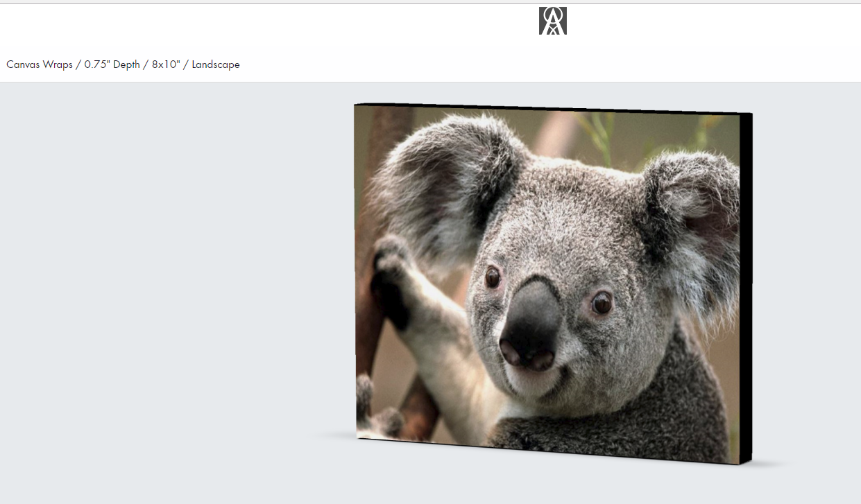Click the Canvas Wraps breadcrumb
Viewport: 861px width, 504px height.
pos(40,64)
